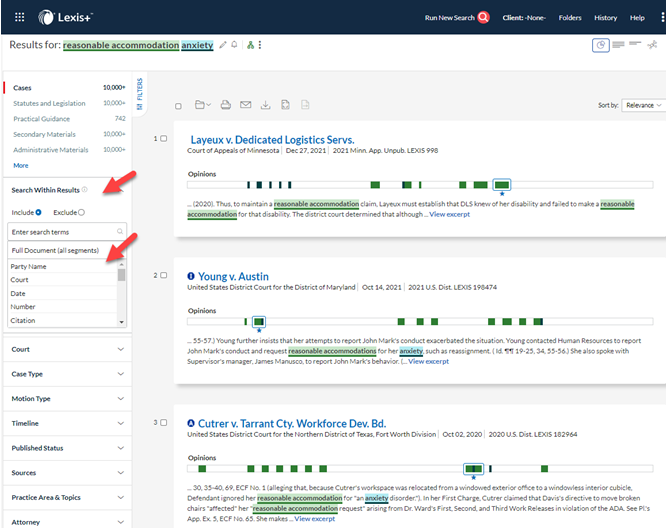Open the Help menu in header

click(637, 18)
